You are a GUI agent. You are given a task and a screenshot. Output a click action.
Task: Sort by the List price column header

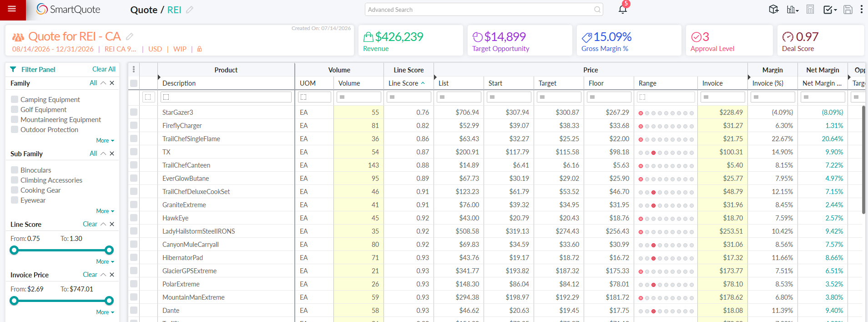coord(444,83)
